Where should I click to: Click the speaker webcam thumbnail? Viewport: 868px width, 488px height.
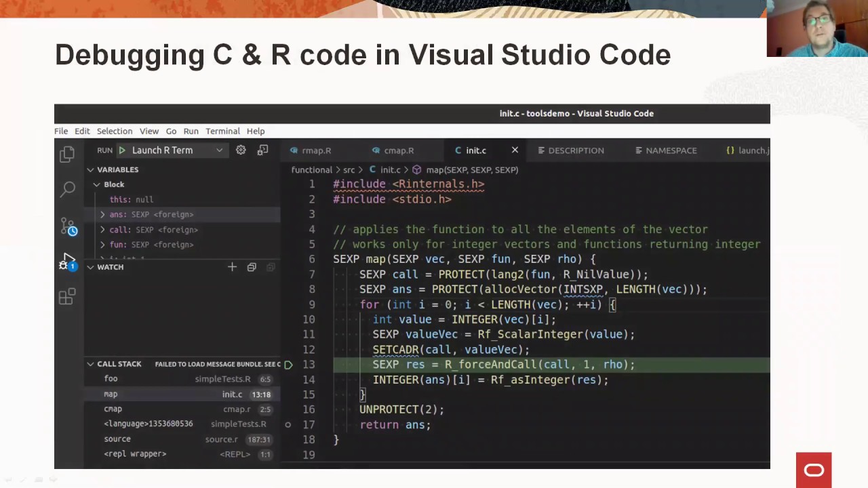pos(817,28)
